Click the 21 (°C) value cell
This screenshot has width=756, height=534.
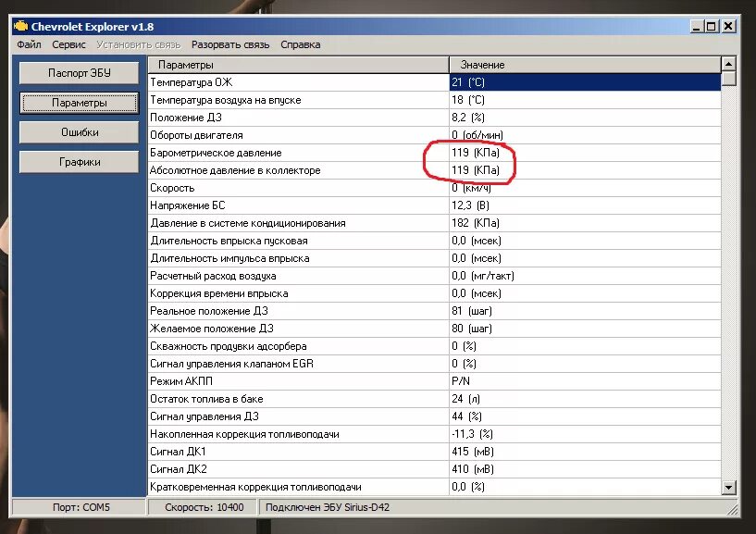click(586, 82)
